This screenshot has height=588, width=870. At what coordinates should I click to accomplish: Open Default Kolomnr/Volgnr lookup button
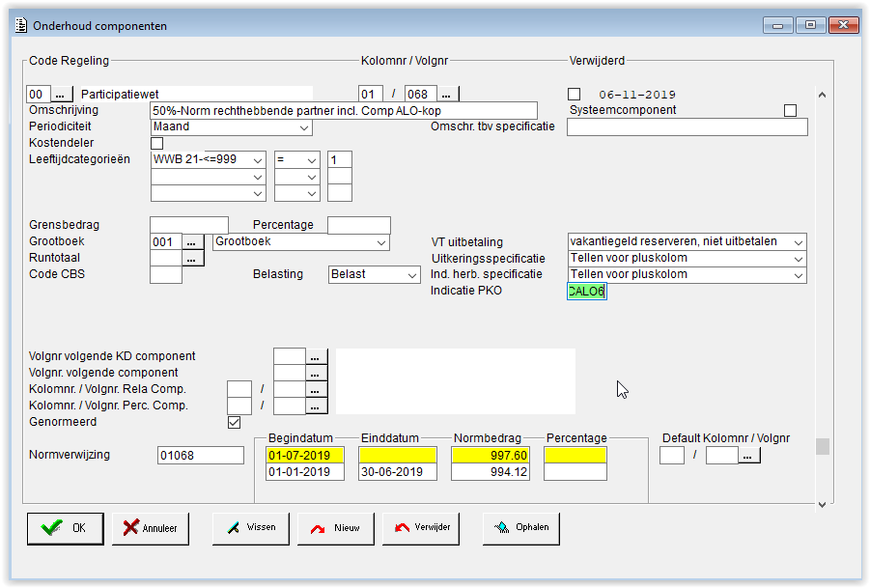(x=748, y=456)
